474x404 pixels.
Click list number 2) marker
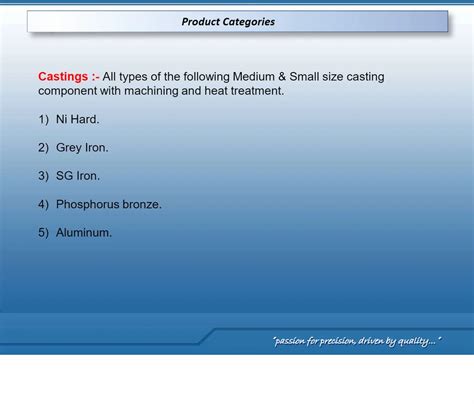[x=43, y=148]
